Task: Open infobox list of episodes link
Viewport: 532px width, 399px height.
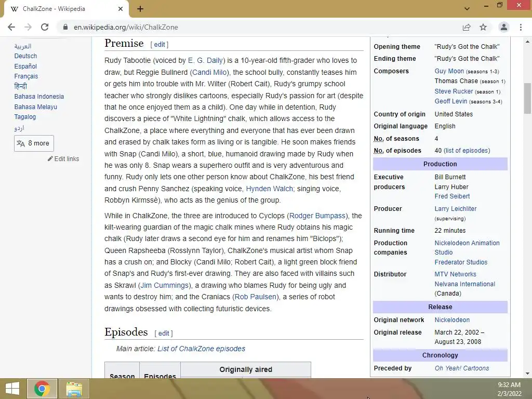Action: [x=467, y=150]
